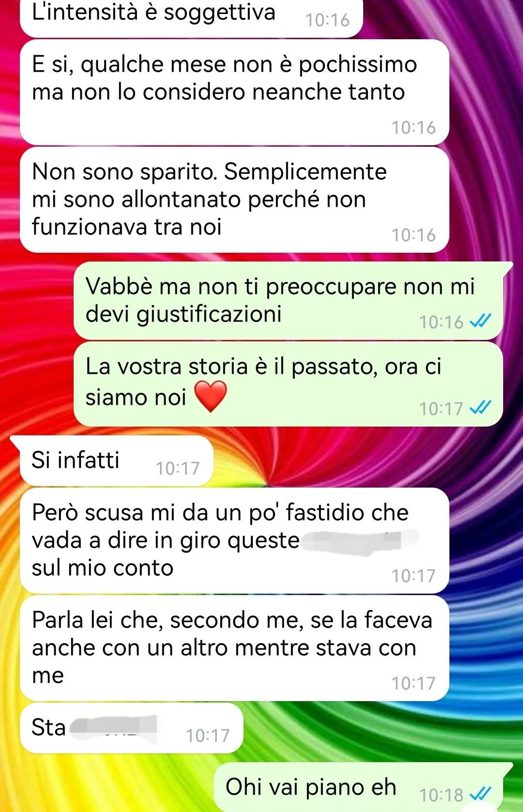This screenshot has width=523, height=812.
Task: Select the 'La vostra storia è il passato' message
Action: coord(288,384)
